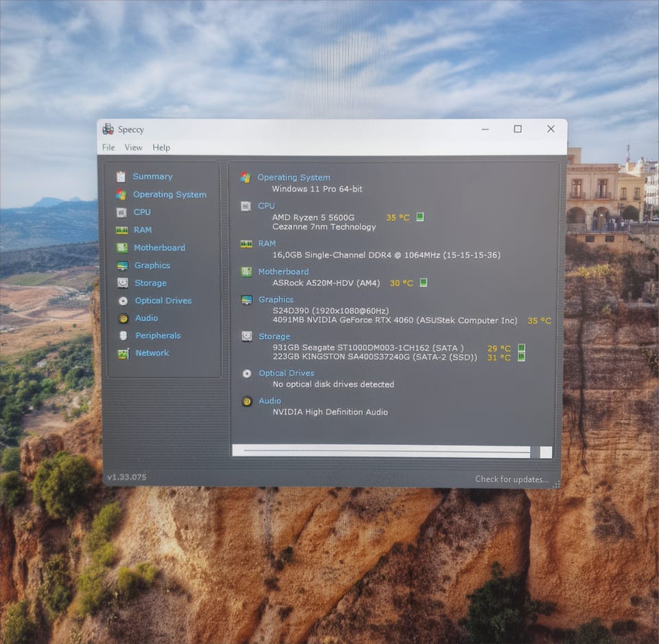Viewport: 659px width, 644px height.
Task: Click the Optical Drives heading in summary
Action: (287, 373)
